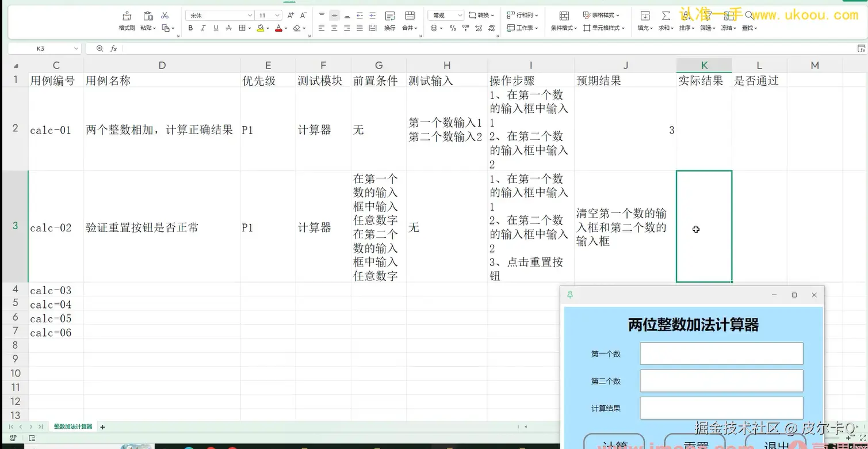Click the decrease decimal places icon
Image resolution: width=868 pixels, height=449 pixels.
[x=491, y=28]
